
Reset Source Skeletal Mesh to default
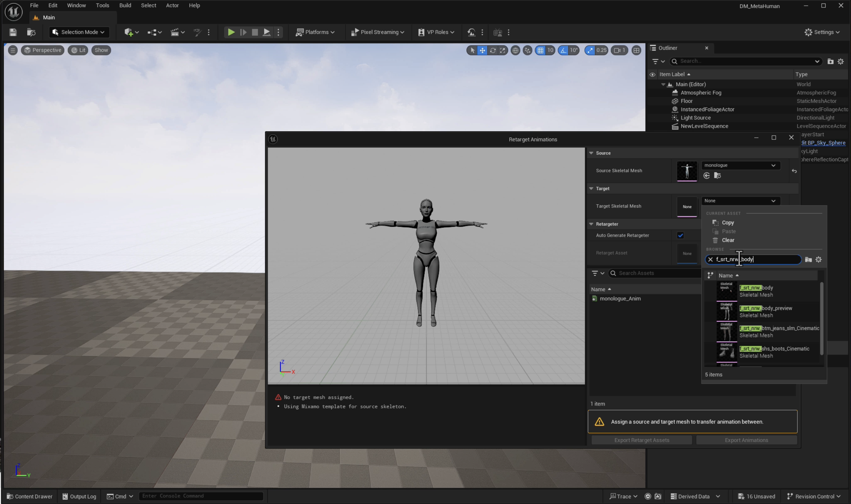tap(794, 171)
